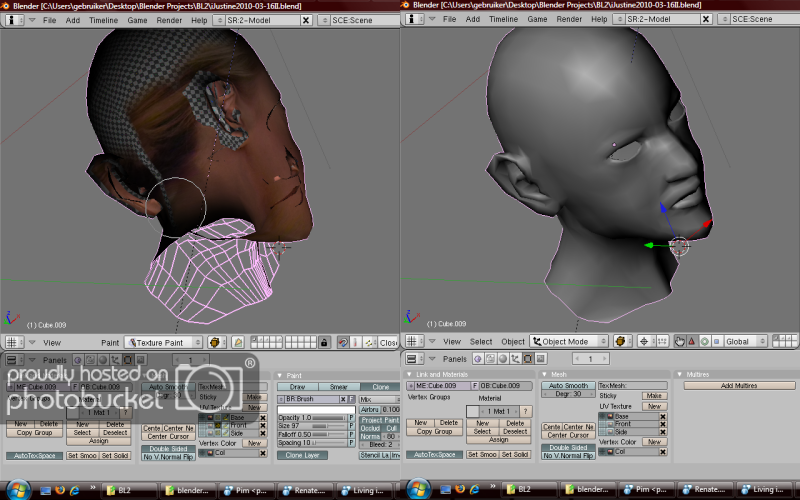Click Copy Group in right window
The width and height of the screenshot is (800, 500).
pyautogui.click(x=435, y=432)
